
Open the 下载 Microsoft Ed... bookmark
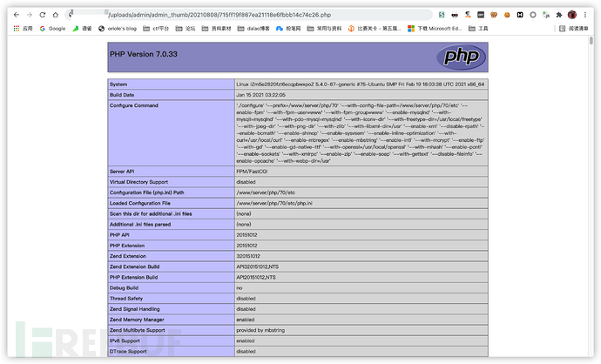[435, 29]
